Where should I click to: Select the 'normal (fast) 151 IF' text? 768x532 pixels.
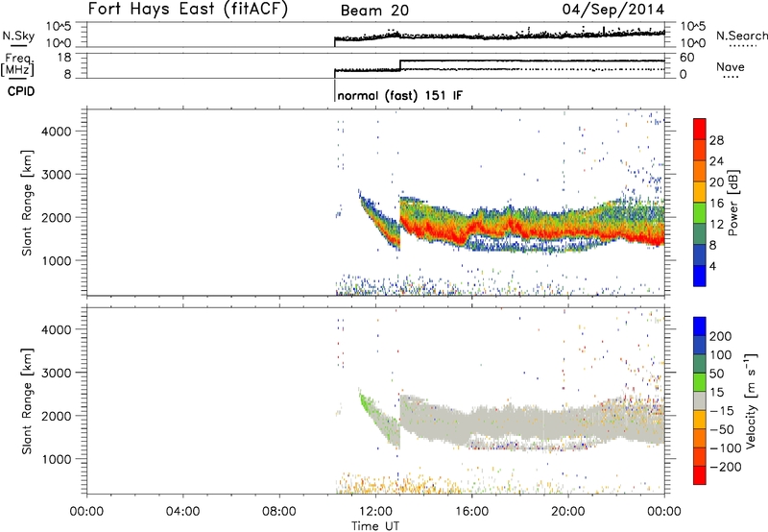[399, 95]
